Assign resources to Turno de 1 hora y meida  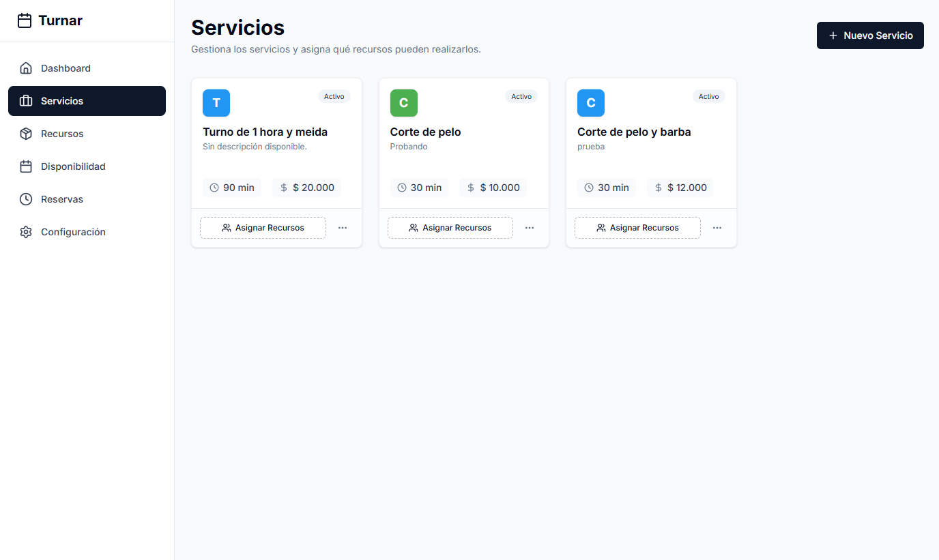(x=263, y=228)
